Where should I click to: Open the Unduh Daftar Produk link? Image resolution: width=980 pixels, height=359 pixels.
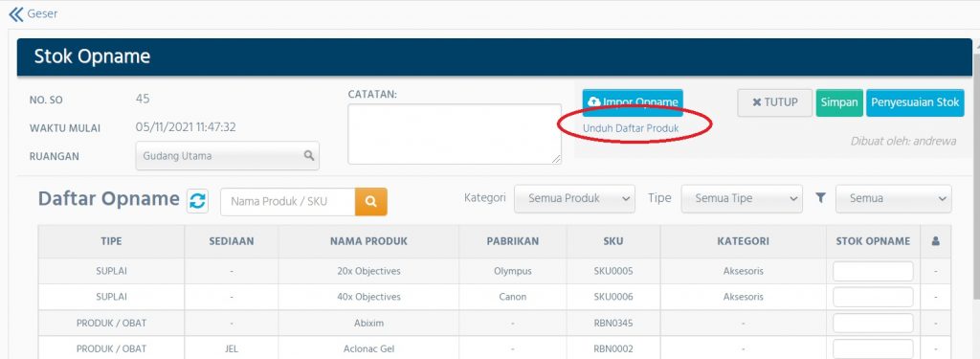click(631, 127)
